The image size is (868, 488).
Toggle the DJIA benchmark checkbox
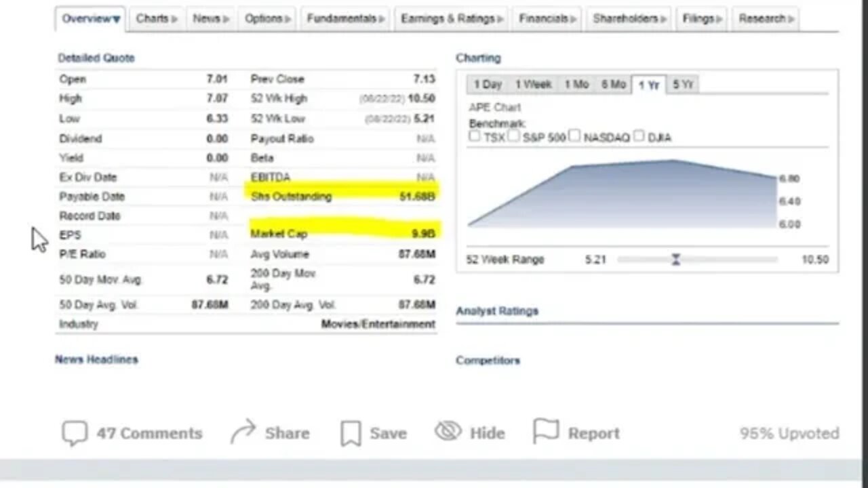(639, 136)
